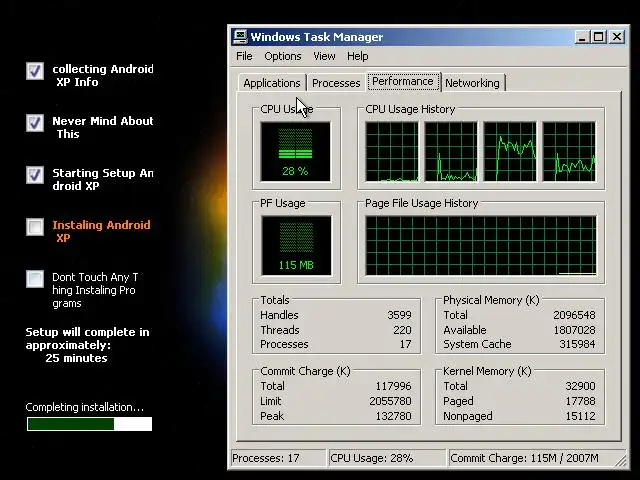Click the status bar 'Processes: 17' entry
Screen dimensions: 640x480
278,458
